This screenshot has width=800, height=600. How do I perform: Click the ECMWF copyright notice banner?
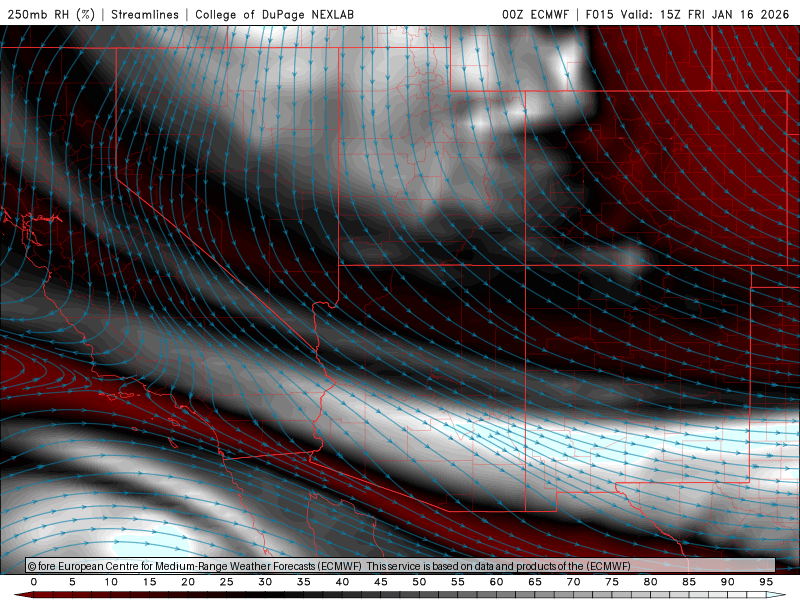click(x=400, y=566)
